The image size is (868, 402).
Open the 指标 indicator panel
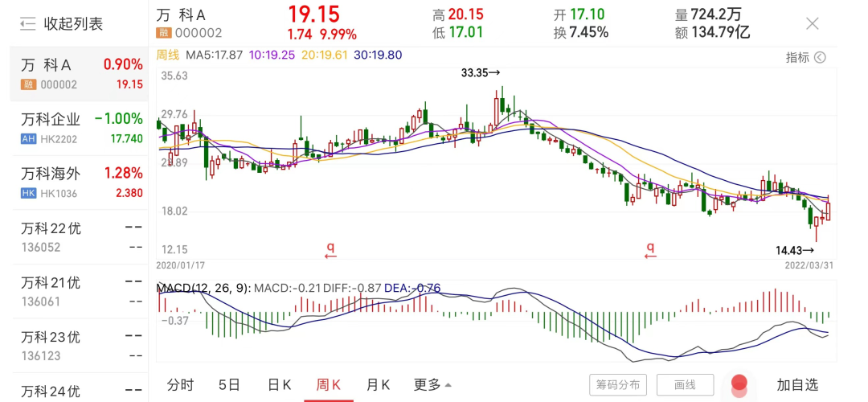coord(805,57)
